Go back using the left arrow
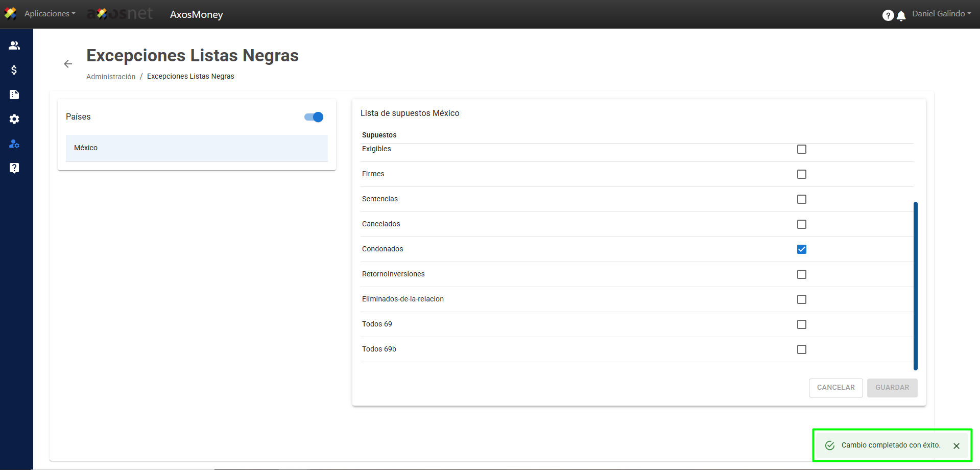980x470 pixels. pos(68,64)
